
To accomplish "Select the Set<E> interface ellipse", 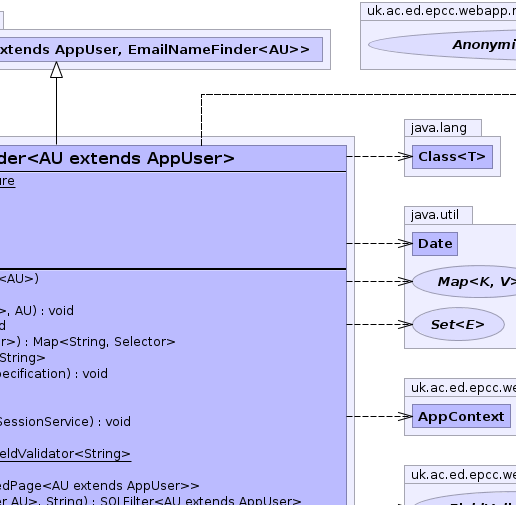I will 458,324.
